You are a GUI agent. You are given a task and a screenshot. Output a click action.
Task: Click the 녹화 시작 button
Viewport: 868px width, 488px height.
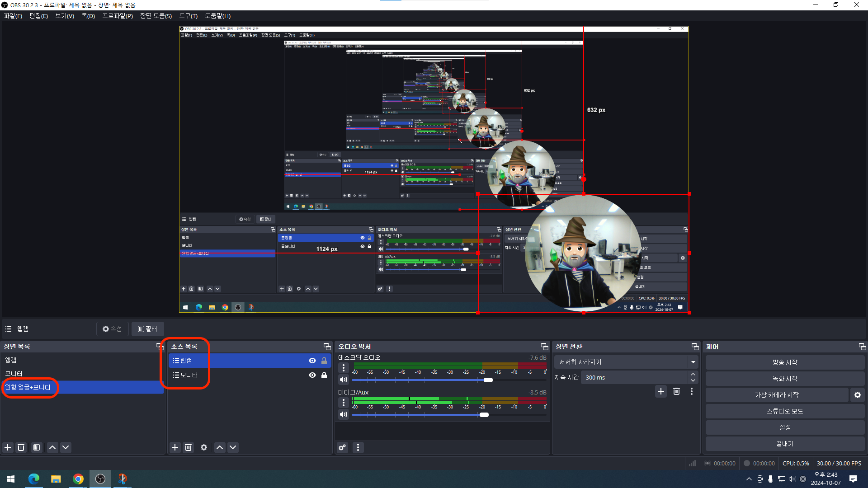pos(785,379)
